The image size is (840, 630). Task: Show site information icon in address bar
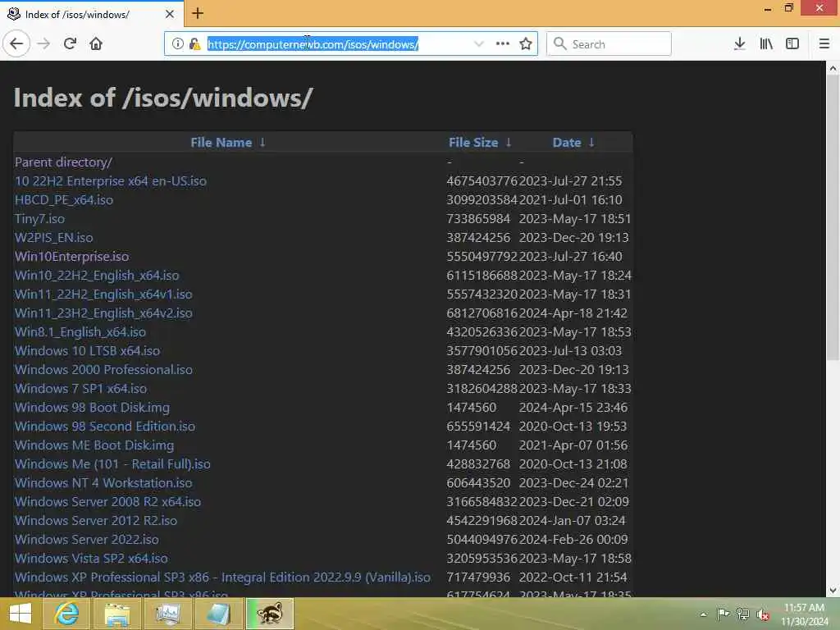tap(178, 44)
